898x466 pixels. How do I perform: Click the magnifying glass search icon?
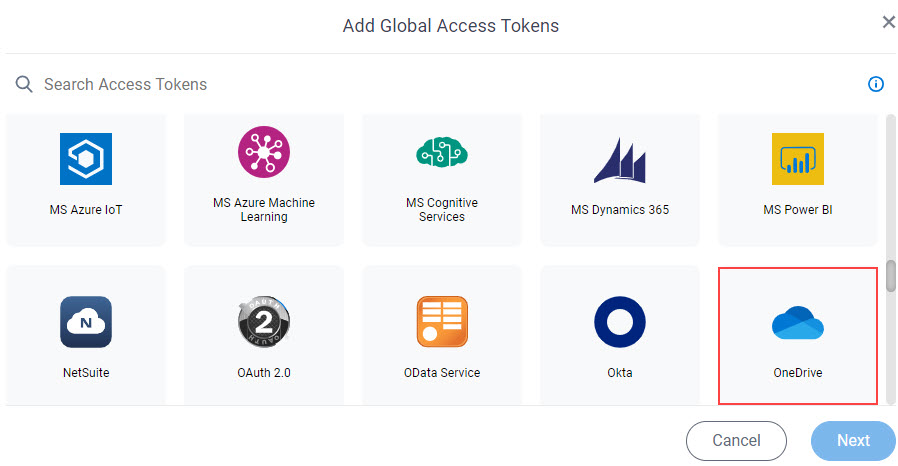pyautogui.click(x=24, y=84)
